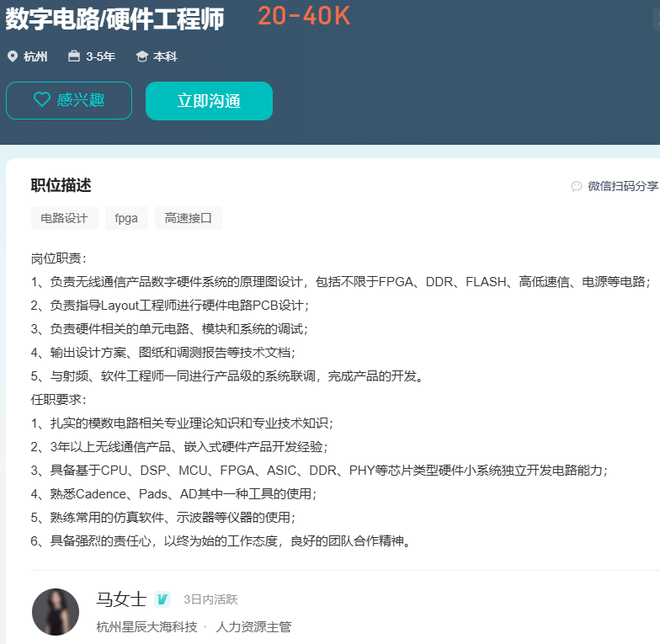The height and width of the screenshot is (644, 660).
Task: Select the 电路设计 tag
Action: (x=65, y=218)
